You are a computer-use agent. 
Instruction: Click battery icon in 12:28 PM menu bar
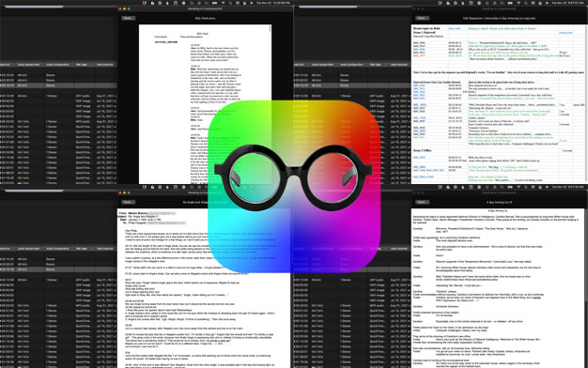pos(215,3)
